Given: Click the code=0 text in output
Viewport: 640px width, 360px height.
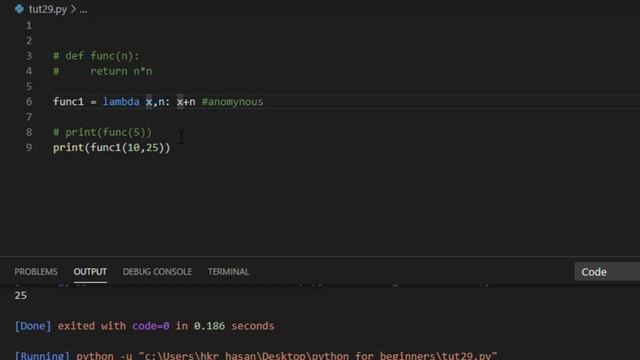Looking at the screenshot, I should point(151,326).
